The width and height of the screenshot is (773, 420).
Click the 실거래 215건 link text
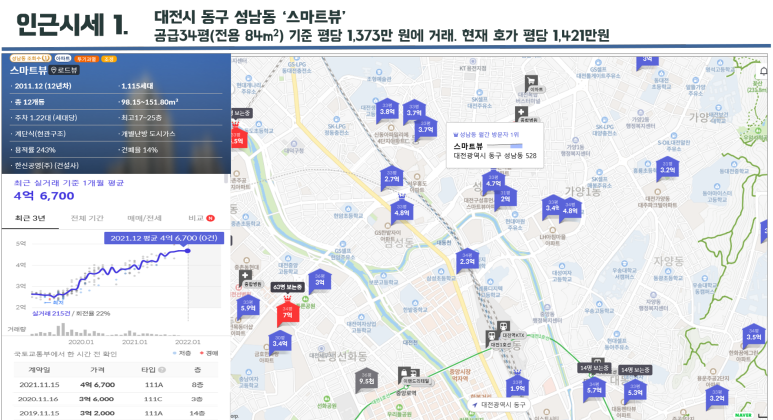point(51,313)
